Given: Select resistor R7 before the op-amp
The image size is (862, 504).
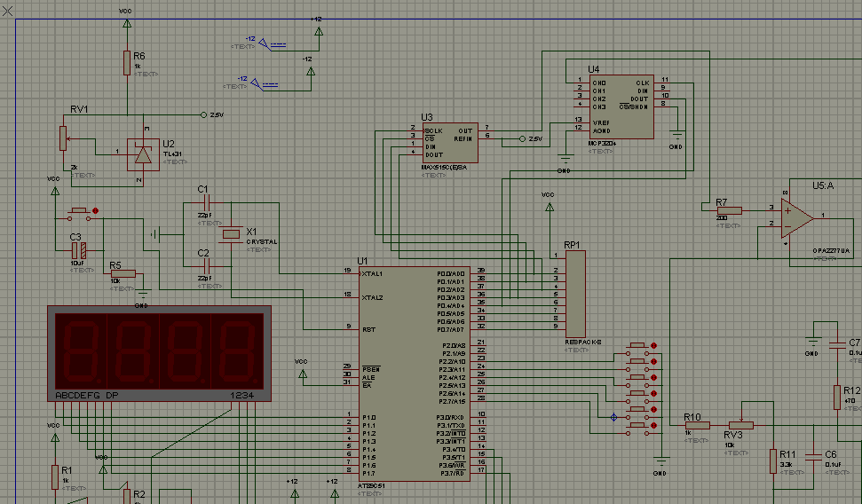Looking at the screenshot, I should click(730, 210).
